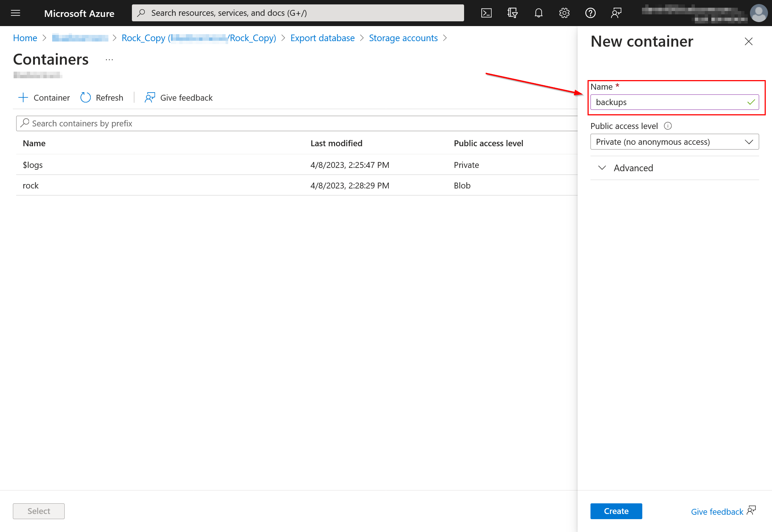The image size is (772, 532).
Task: Launch Cloud Shell from the top bar
Action: [486, 13]
